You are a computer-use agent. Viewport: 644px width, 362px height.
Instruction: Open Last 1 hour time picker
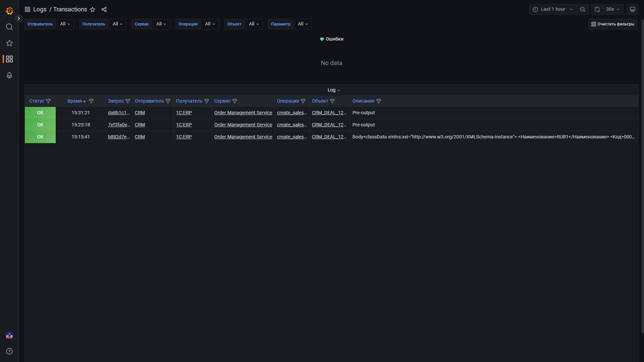click(553, 9)
